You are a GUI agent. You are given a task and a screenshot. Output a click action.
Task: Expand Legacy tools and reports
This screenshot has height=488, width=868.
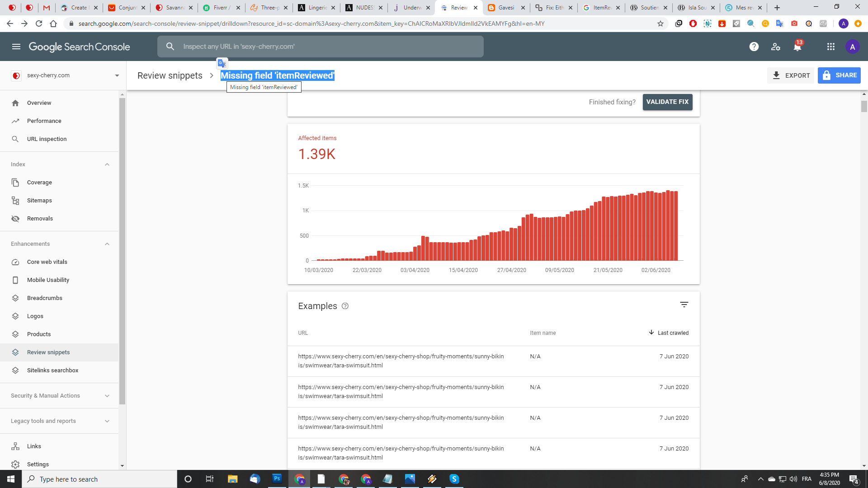coord(107,421)
